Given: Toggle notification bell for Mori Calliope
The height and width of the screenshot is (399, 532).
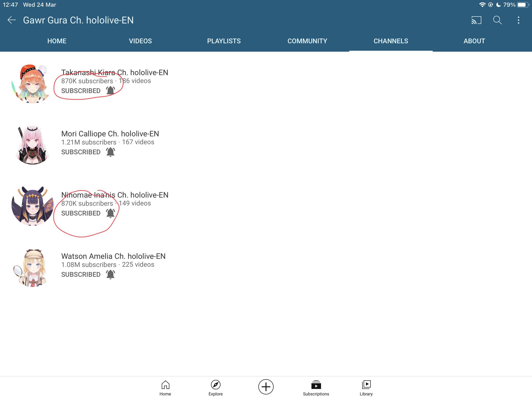Looking at the screenshot, I should (x=110, y=152).
